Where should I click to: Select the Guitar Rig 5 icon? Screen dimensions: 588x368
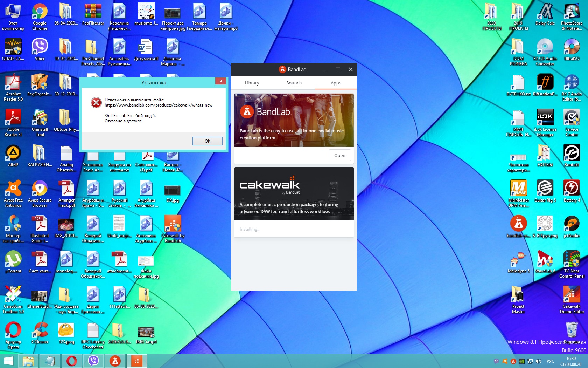coord(545,191)
